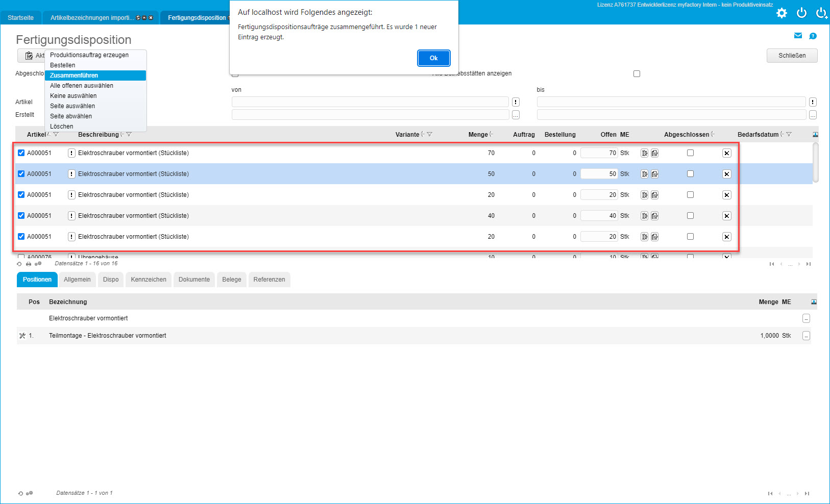This screenshot has height=504, width=830.
Task: Uncheck the first A000051 row checkbox
Action: click(21, 153)
